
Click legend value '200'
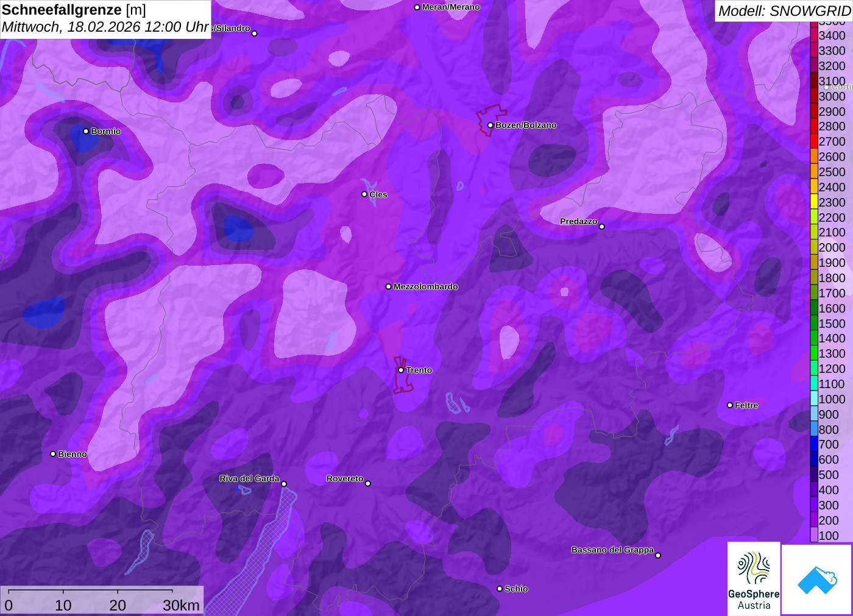coord(829,520)
